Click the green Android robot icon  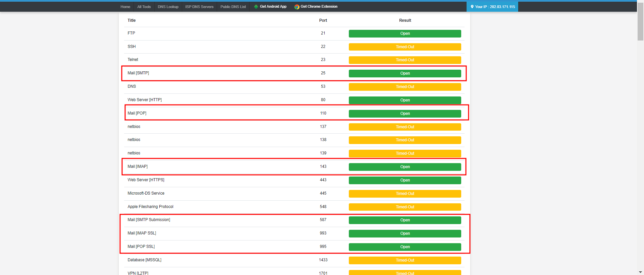click(256, 7)
